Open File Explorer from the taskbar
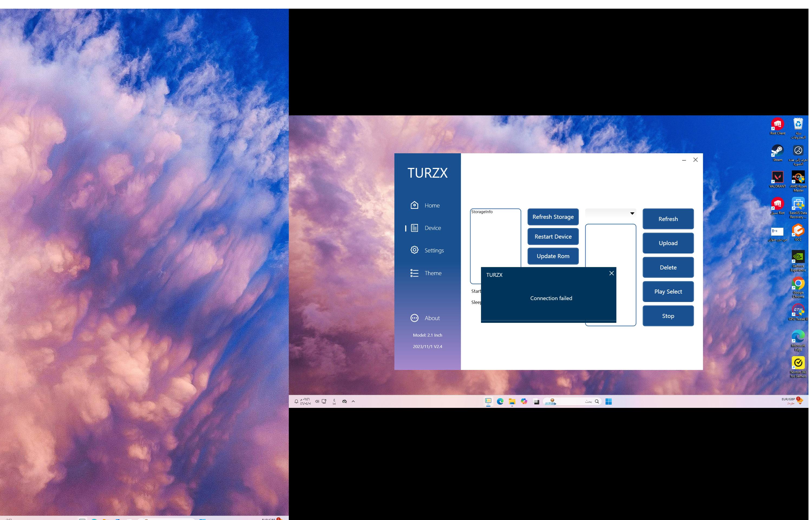This screenshot has height=520, width=812. [512, 401]
